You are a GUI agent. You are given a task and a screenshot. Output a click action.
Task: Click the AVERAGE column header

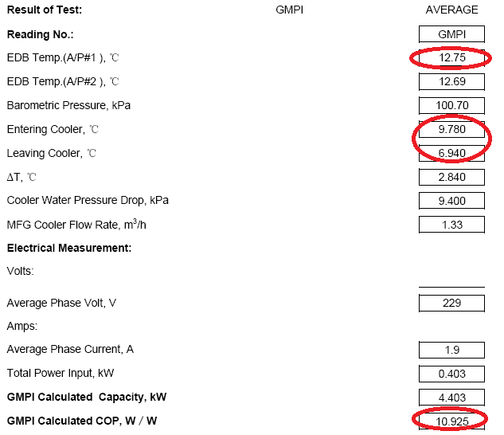(x=451, y=10)
